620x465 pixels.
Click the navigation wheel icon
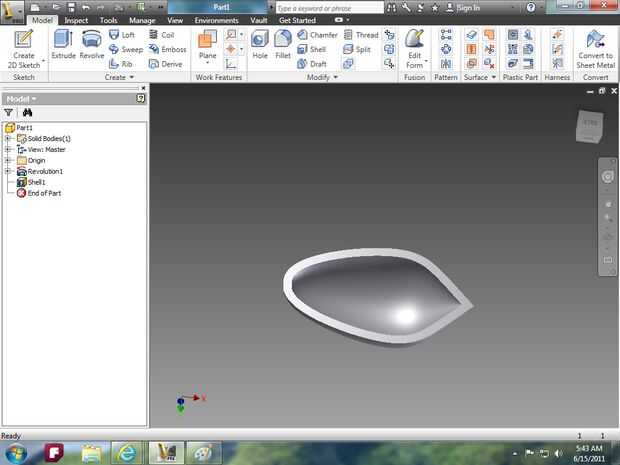[x=607, y=177]
